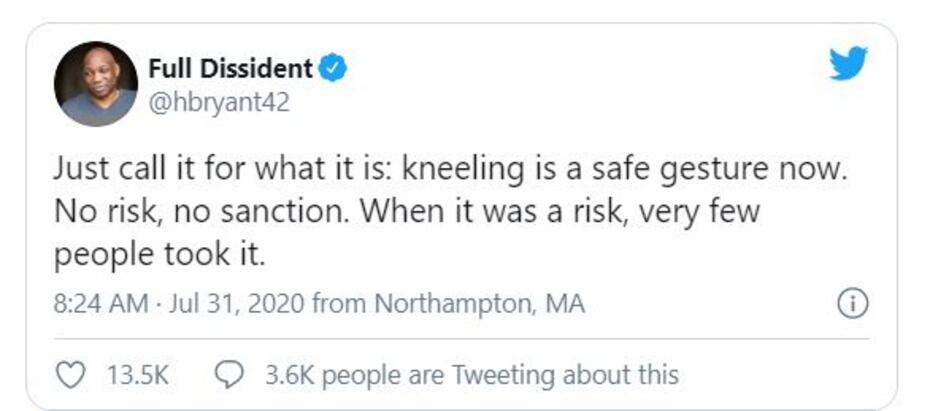Image resolution: width=930 pixels, height=411 pixels.
Task: Like the tweet with the heart icon
Action: (x=69, y=375)
